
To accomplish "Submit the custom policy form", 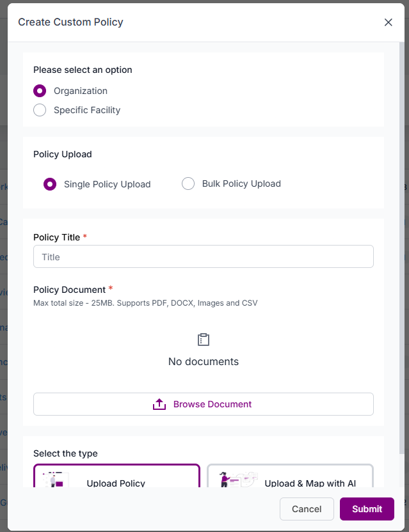I will click(x=367, y=509).
